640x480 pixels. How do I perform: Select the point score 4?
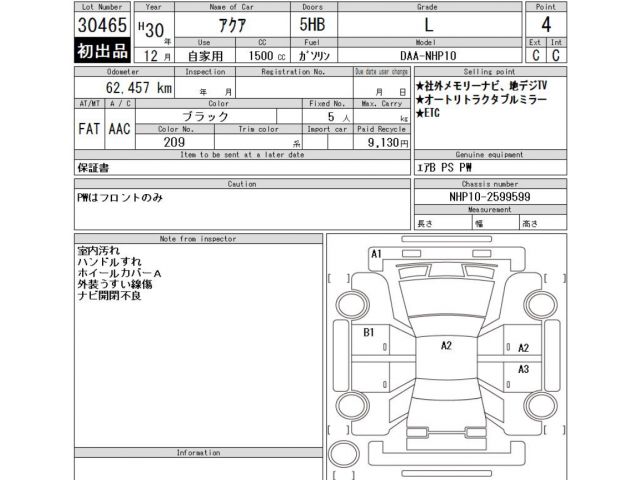[546, 25]
